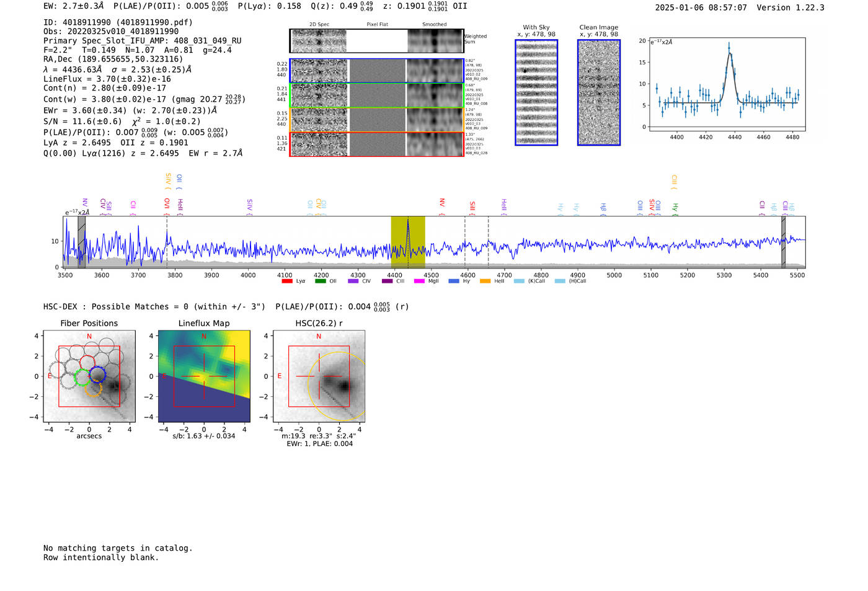Open the orange-bordered fiber's Smoothed panel
This screenshot has width=868, height=591.
click(x=435, y=120)
